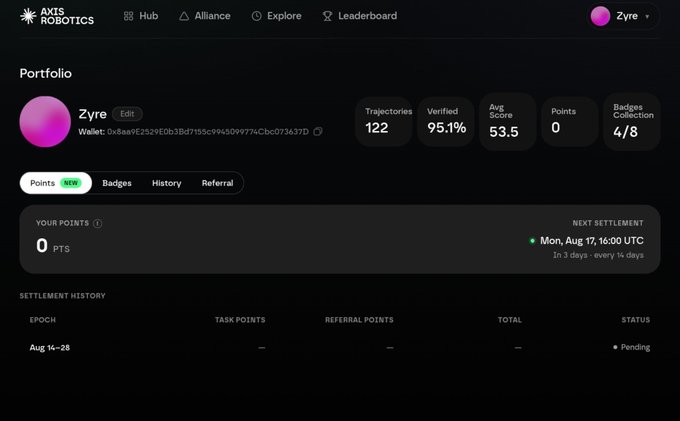
Task: Click the SETTLEMENT HISTORY label
Action: coord(62,296)
